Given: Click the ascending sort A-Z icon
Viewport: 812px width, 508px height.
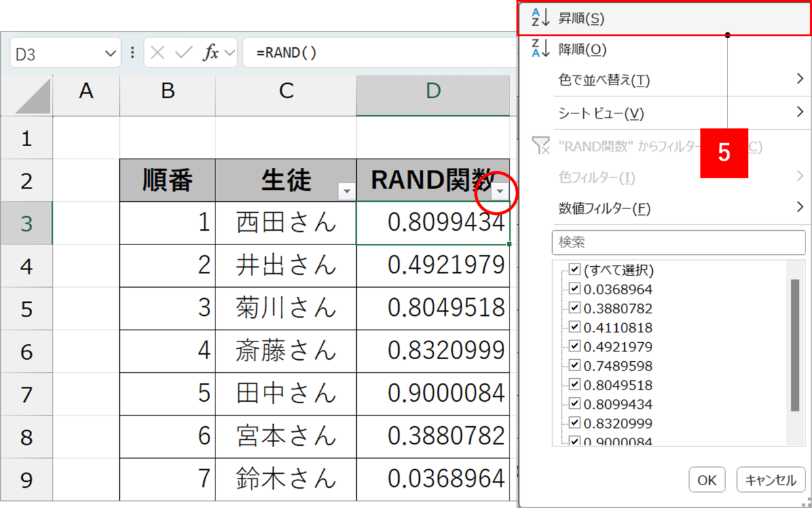Looking at the screenshot, I should (x=540, y=18).
